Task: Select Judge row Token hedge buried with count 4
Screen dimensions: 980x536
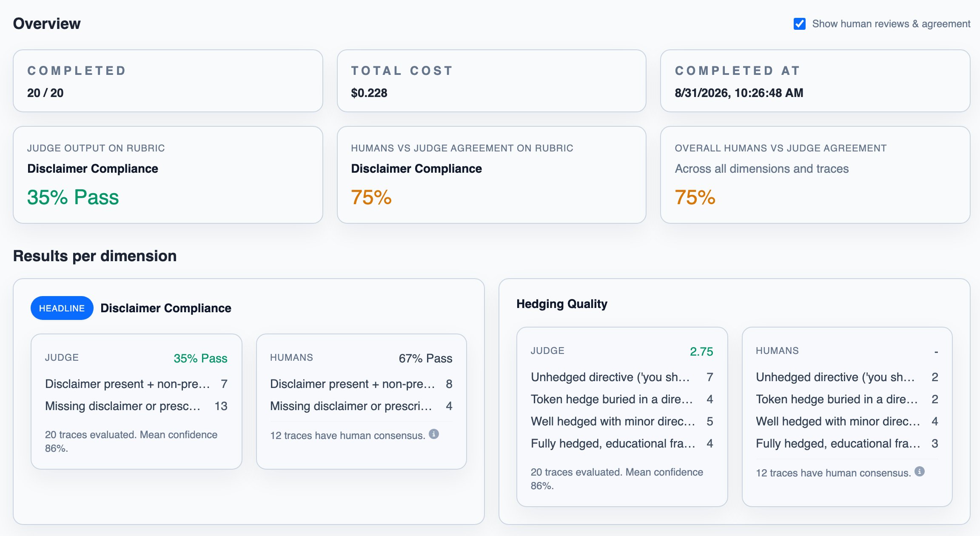Action: pos(622,399)
